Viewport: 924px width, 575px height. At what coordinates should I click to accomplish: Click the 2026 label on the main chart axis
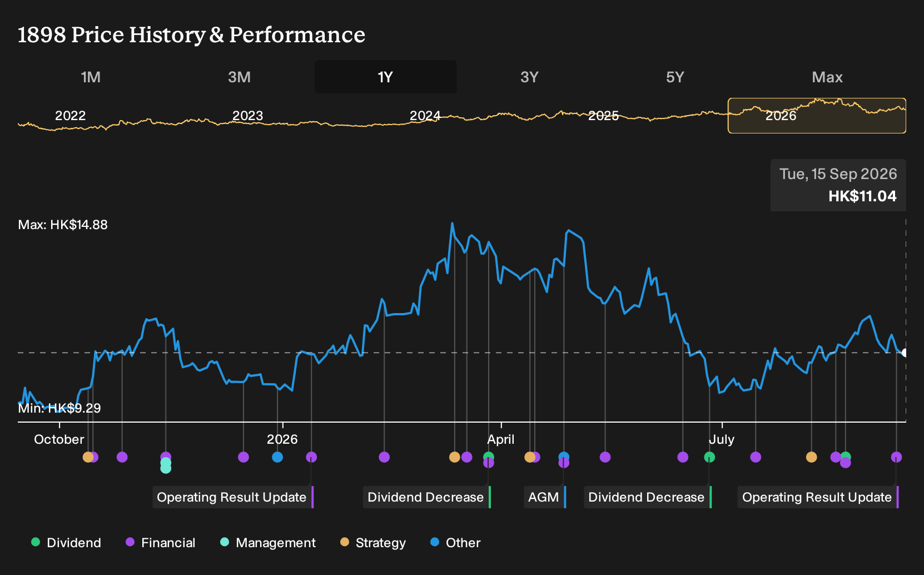click(282, 439)
